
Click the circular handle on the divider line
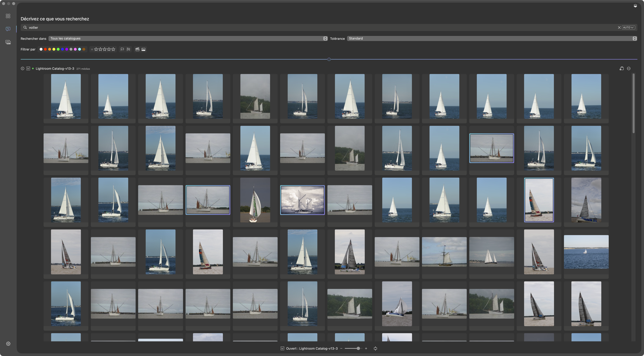click(329, 59)
